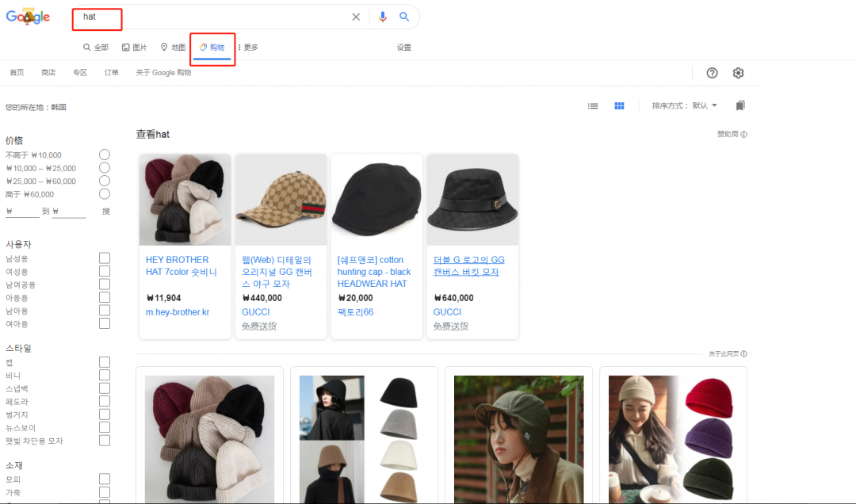The width and height of the screenshot is (856, 504).
Task: Open GG canvas bucket hat product link
Action: tap(469, 266)
